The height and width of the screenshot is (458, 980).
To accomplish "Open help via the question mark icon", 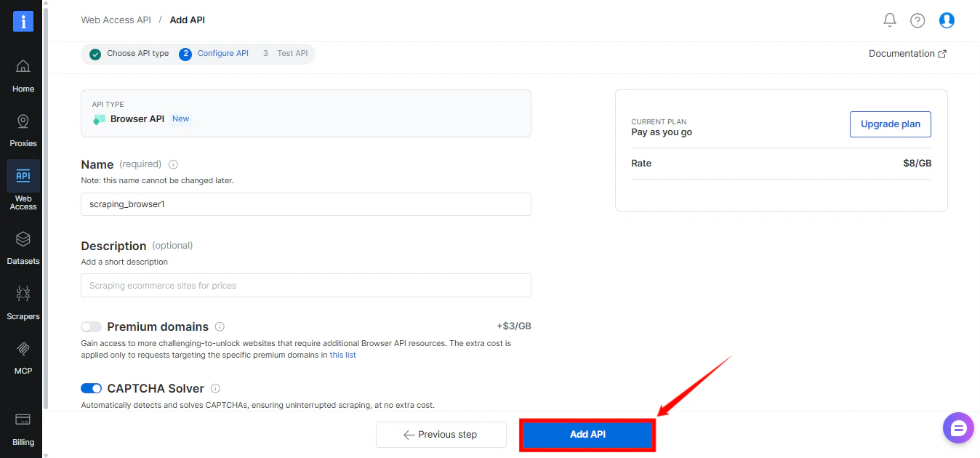I will [x=917, y=20].
